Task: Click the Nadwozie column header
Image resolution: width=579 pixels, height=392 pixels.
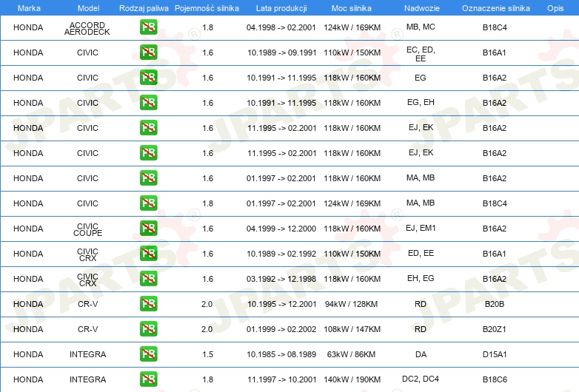Action: [x=422, y=8]
